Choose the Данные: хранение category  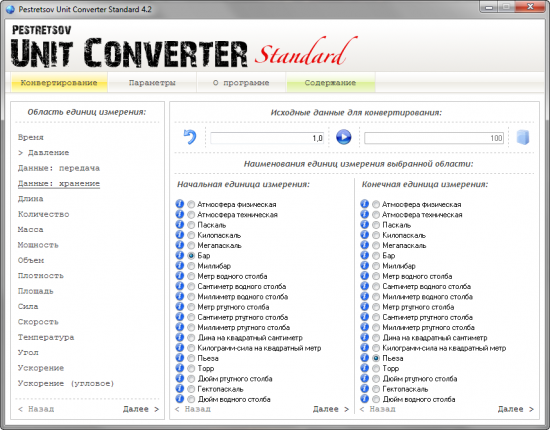[x=59, y=183]
